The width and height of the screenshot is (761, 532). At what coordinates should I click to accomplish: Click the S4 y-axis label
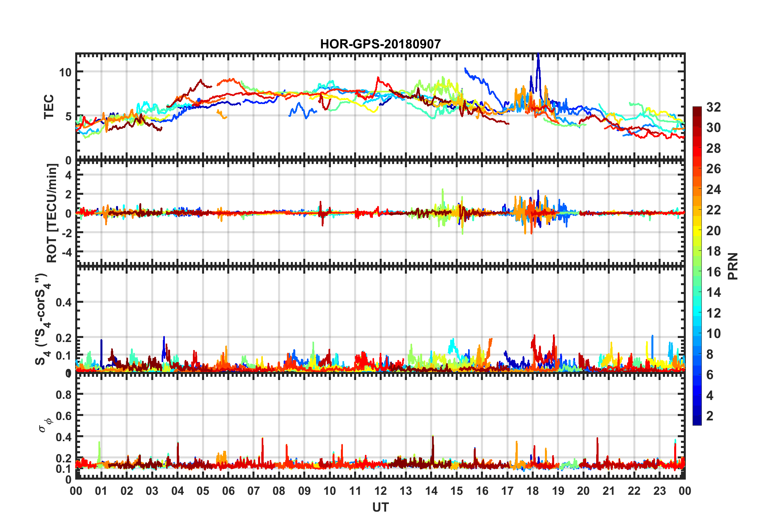click(x=42, y=319)
